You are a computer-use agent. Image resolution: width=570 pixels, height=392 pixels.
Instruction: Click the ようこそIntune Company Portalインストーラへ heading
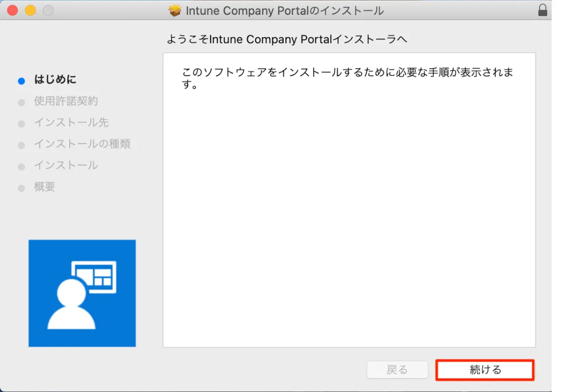tap(287, 39)
